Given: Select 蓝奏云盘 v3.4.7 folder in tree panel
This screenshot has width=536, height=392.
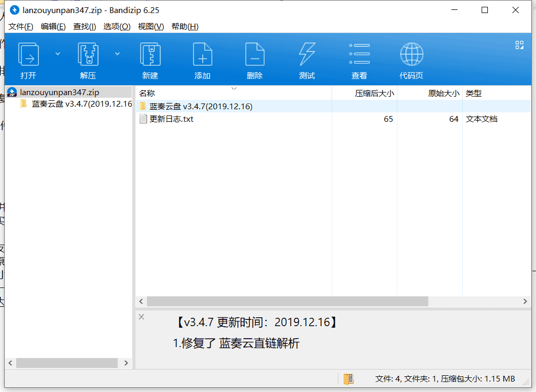Looking at the screenshot, I should coord(82,104).
